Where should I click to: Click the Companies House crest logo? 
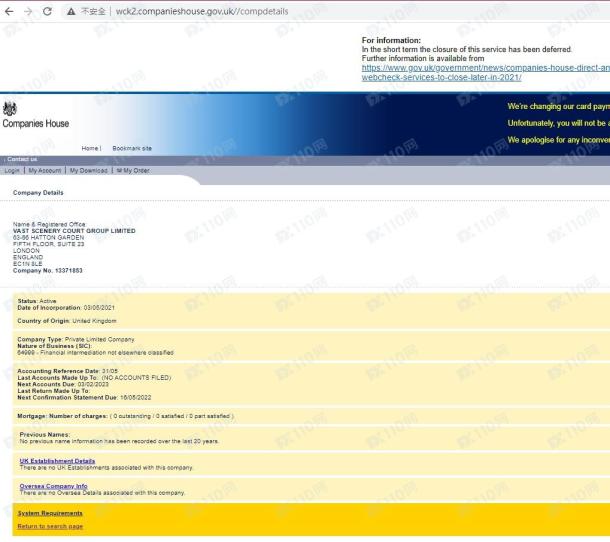tap(10, 109)
